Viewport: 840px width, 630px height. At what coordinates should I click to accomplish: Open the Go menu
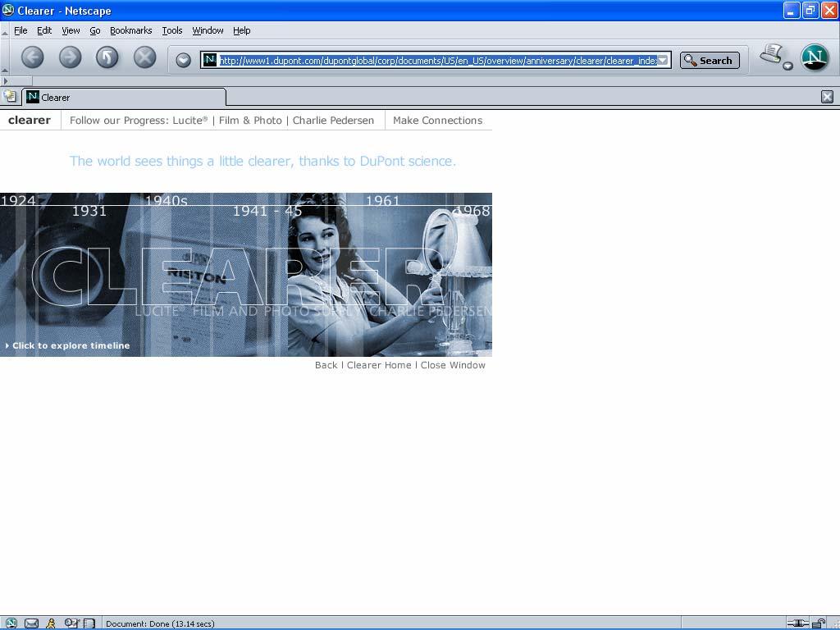coord(95,30)
